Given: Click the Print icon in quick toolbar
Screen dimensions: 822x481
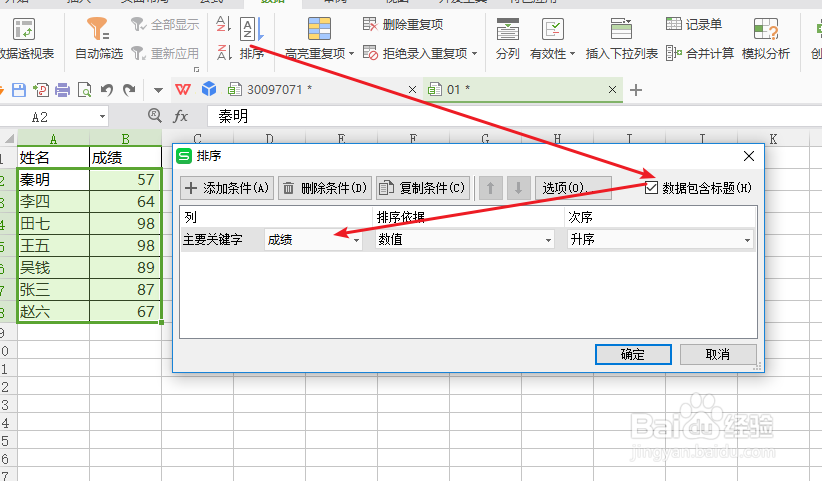Looking at the screenshot, I should (x=62, y=90).
